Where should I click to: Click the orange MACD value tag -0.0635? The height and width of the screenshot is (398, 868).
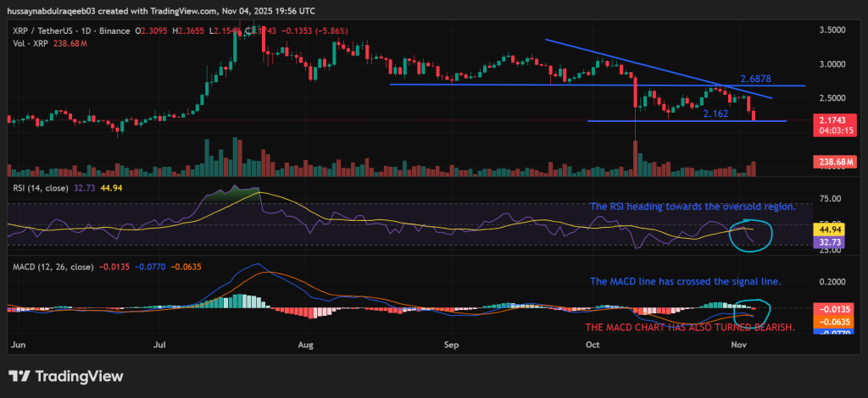832,322
